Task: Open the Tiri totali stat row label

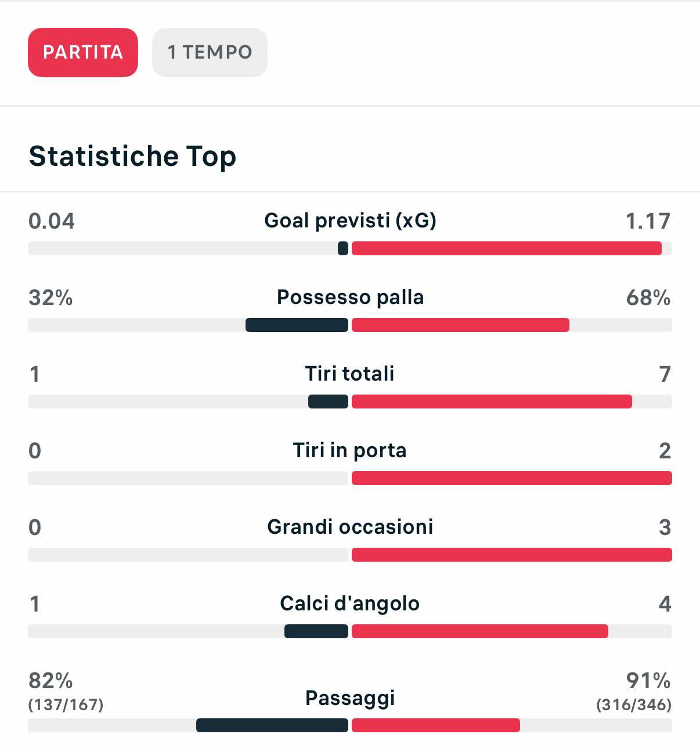Action: click(350, 374)
